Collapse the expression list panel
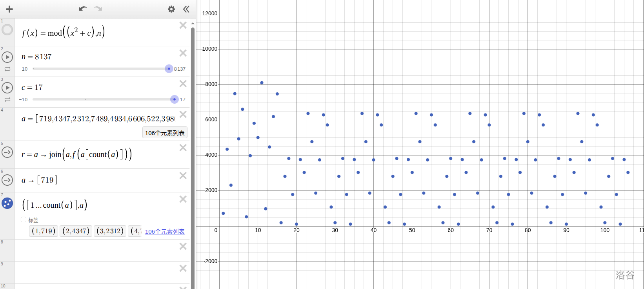The width and height of the screenshot is (644, 289). 186,9
